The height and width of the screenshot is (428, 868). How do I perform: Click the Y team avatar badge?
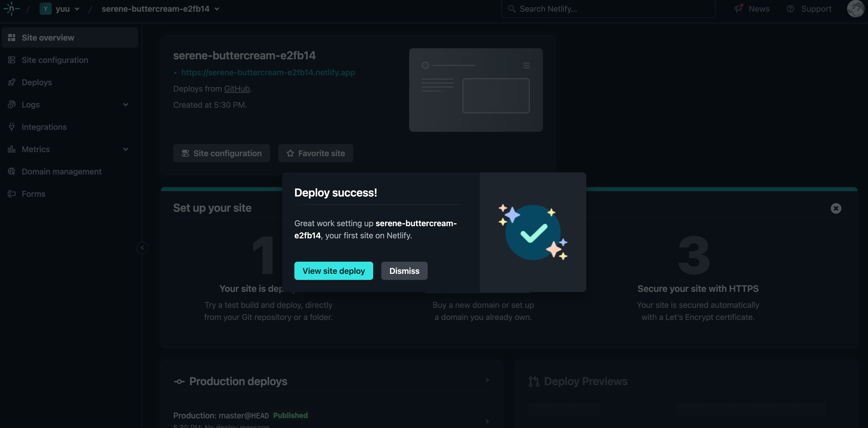(45, 9)
